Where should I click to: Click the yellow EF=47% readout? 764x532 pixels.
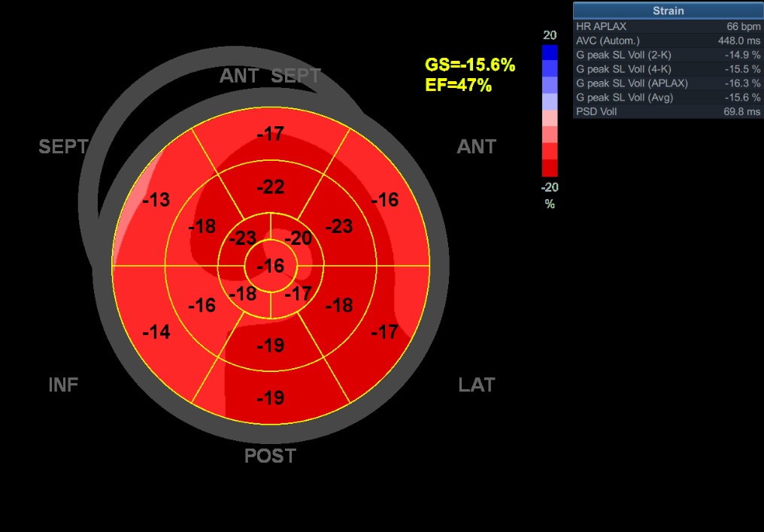[x=458, y=85]
